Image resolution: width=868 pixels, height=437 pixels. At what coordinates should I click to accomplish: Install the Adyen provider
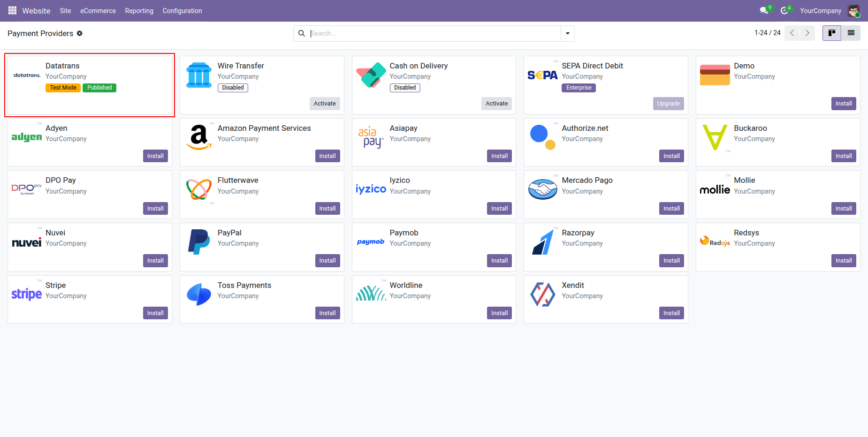155,156
